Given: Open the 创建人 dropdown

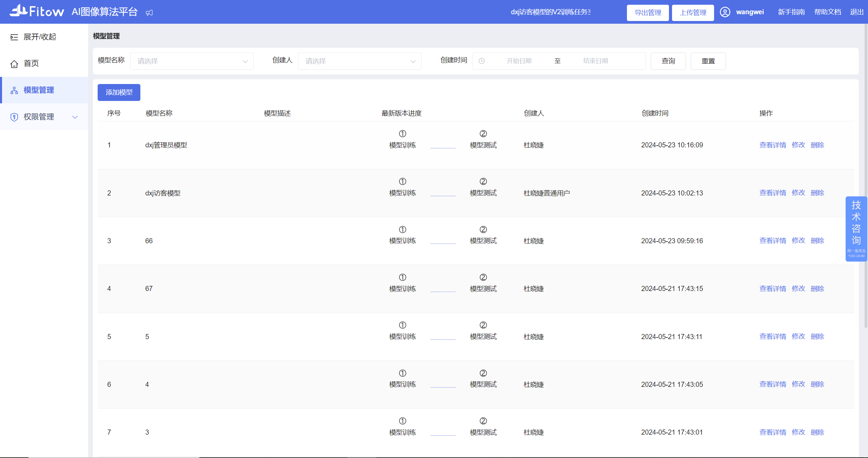Looking at the screenshot, I should 359,61.
